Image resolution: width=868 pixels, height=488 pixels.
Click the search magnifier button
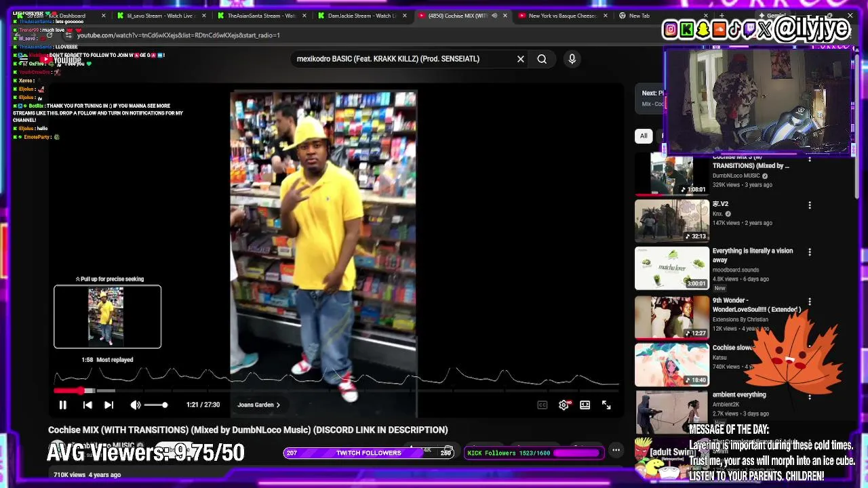click(x=542, y=59)
